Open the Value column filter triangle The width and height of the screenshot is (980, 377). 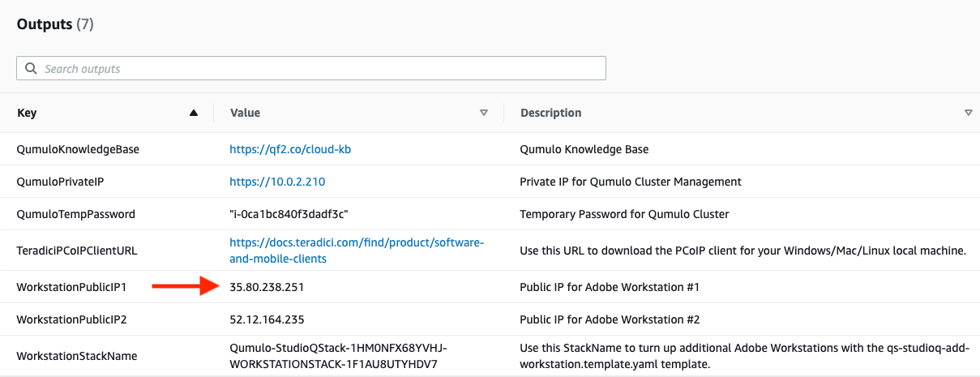(484, 113)
